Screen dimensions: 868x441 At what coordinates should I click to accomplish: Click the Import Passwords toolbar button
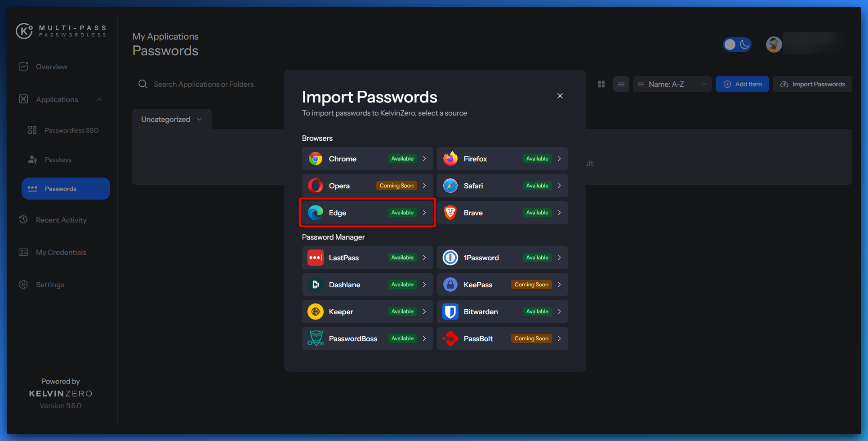(x=812, y=84)
